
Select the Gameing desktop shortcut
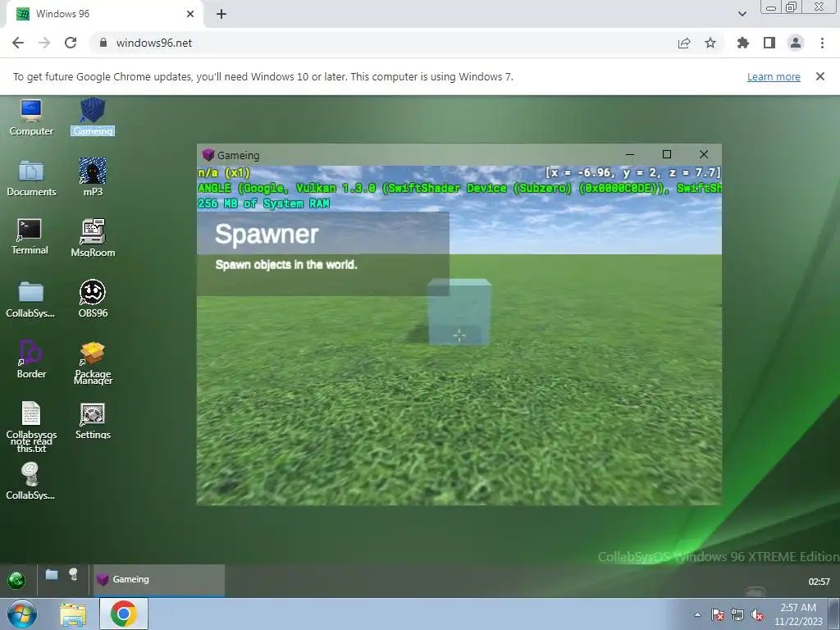93,117
